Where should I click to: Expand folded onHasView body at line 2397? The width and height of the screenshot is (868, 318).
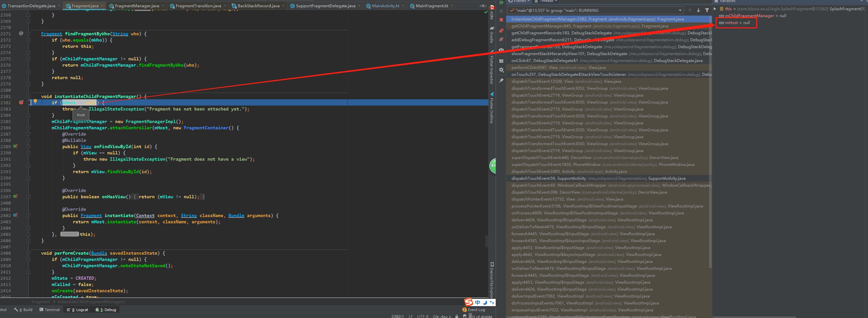click(29, 197)
